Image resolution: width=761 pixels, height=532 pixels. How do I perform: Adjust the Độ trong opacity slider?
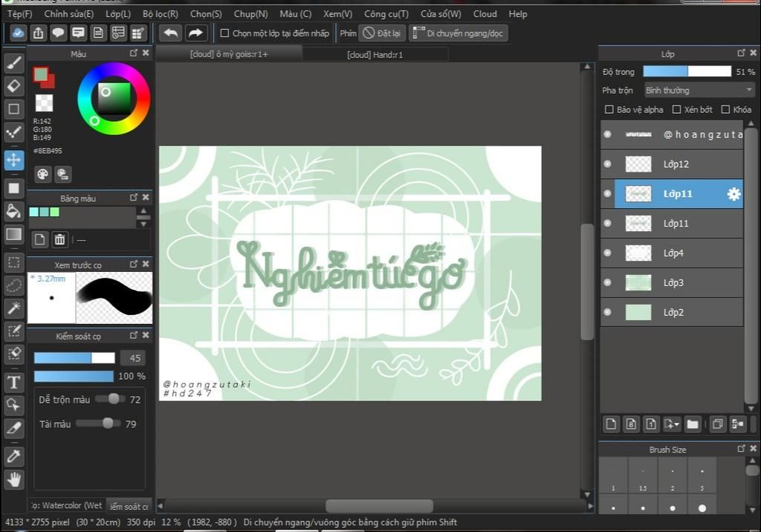(687, 72)
